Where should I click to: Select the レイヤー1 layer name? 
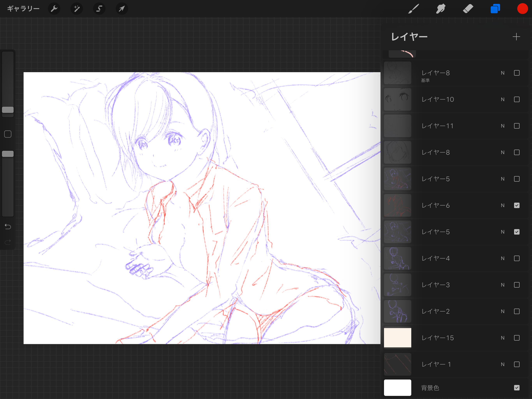436,364
